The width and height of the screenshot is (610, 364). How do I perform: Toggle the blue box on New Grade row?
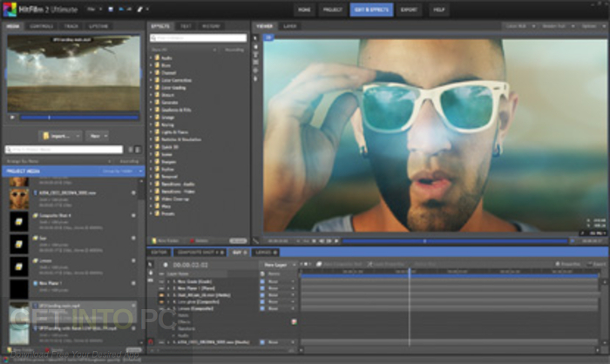[262, 281]
